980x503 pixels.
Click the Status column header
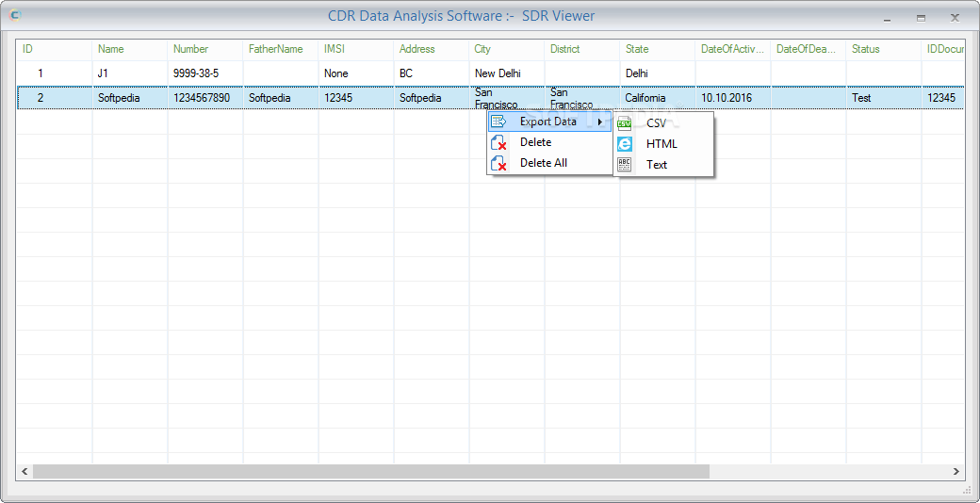pyautogui.click(x=884, y=49)
